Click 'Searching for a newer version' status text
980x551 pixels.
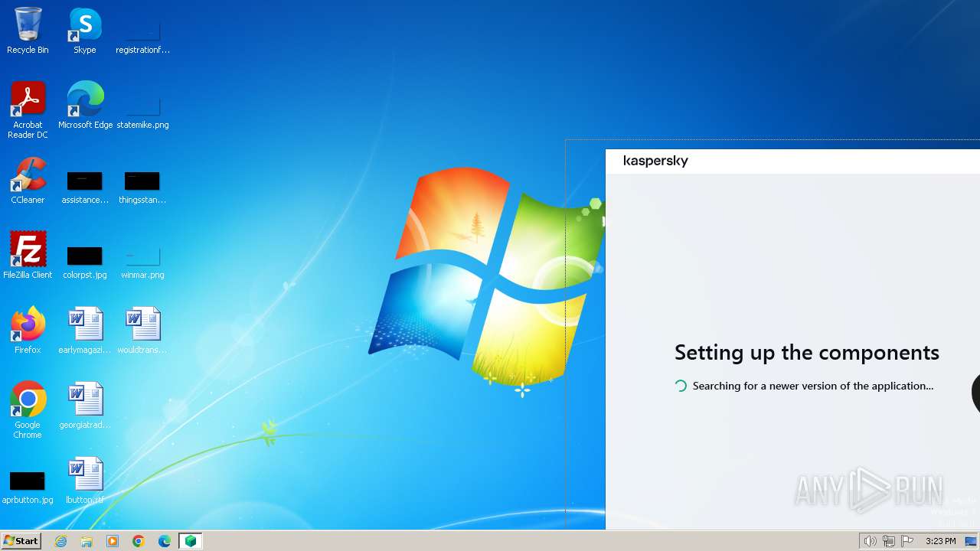[813, 386]
